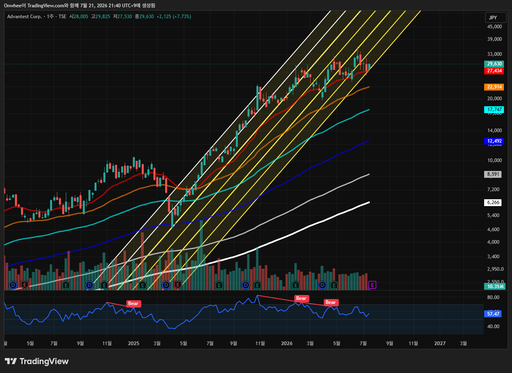512x373 pixels.
Task: Click the 5,400 price scale value
Action: point(494,215)
